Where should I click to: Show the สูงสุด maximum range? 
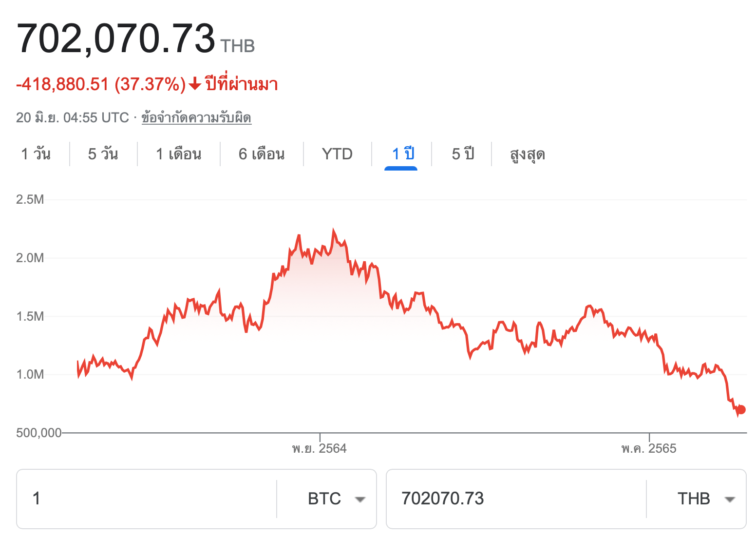tap(527, 154)
